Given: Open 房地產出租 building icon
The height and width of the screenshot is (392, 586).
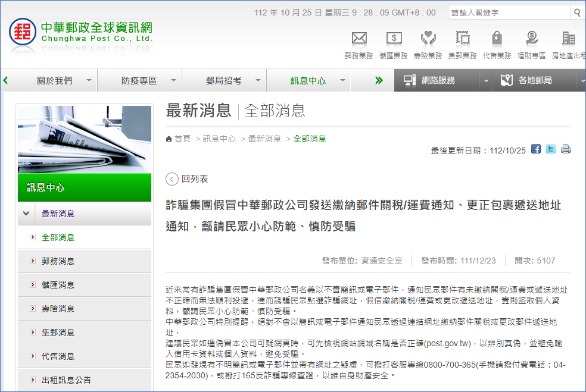Looking at the screenshot, I should pyautogui.click(x=568, y=38).
